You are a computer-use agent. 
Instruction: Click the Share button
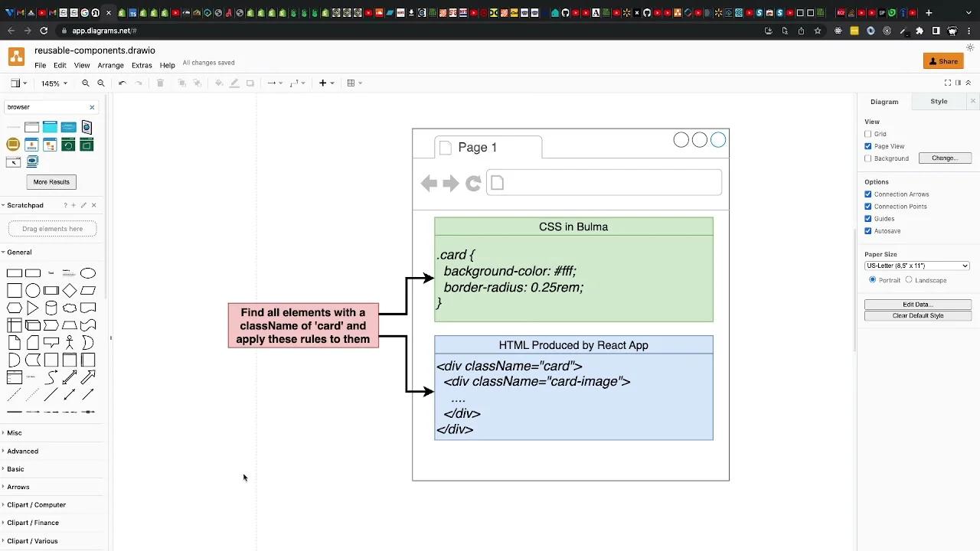(x=942, y=60)
